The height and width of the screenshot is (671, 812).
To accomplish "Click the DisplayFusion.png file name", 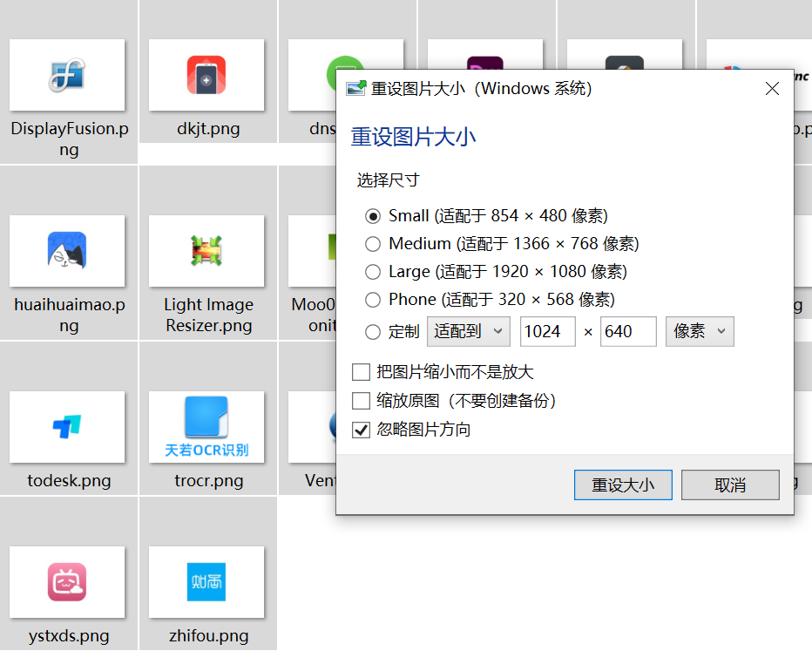I will pos(70,139).
